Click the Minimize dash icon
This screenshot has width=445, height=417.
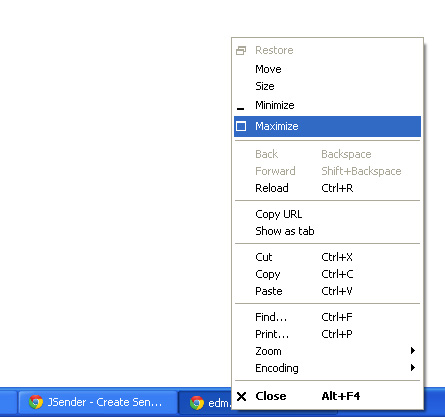click(x=240, y=109)
